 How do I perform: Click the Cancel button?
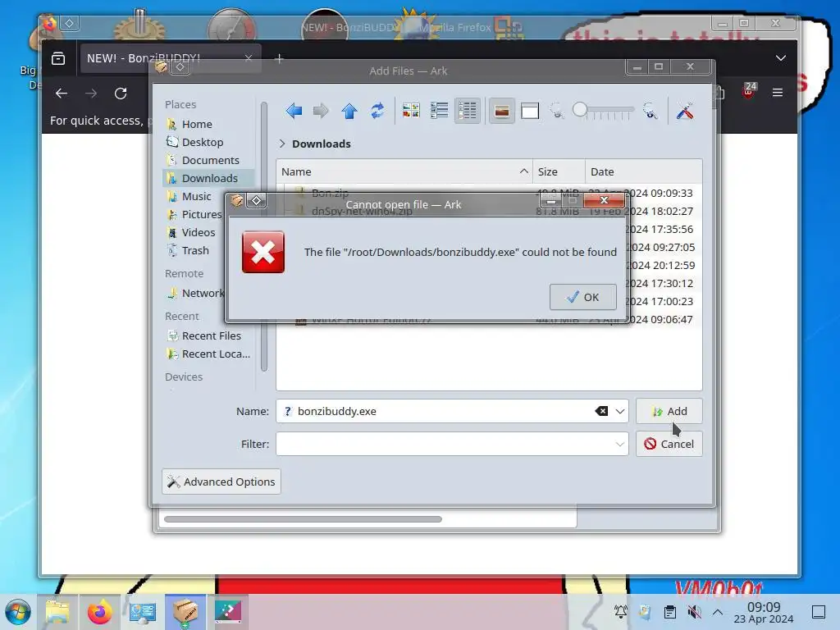click(x=669, y=444)
